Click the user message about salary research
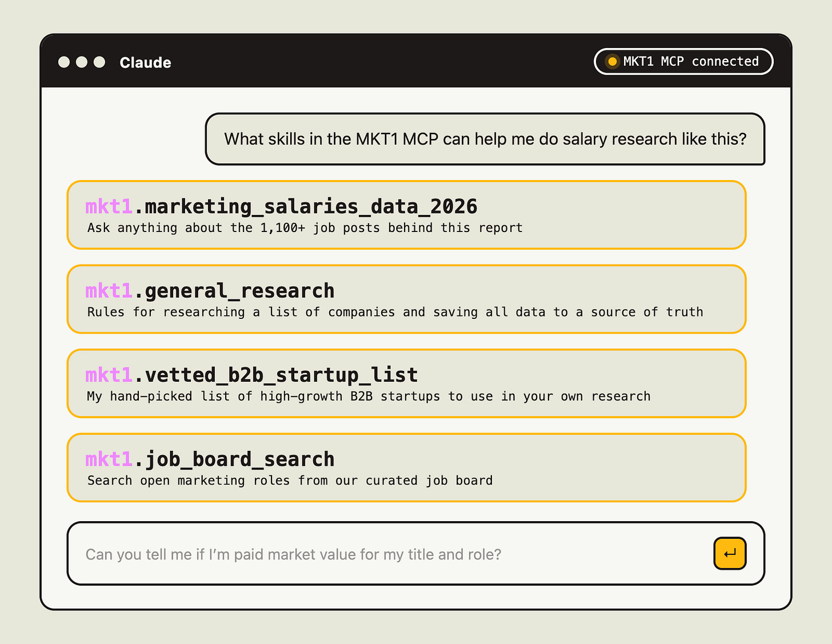Screen dimensions: 832x644 tap(485, 139)
